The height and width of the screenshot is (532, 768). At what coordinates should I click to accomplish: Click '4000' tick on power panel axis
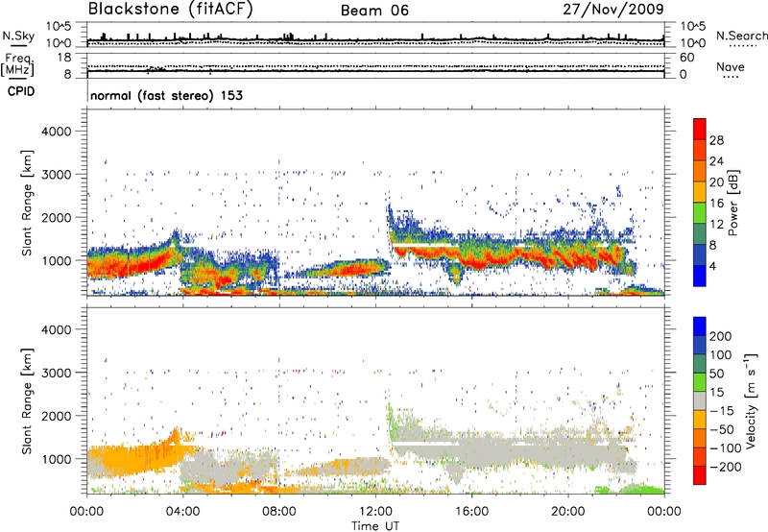point(56,132)
